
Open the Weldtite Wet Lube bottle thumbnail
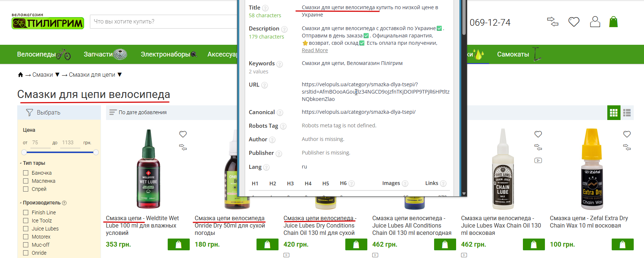coord(148,169)
